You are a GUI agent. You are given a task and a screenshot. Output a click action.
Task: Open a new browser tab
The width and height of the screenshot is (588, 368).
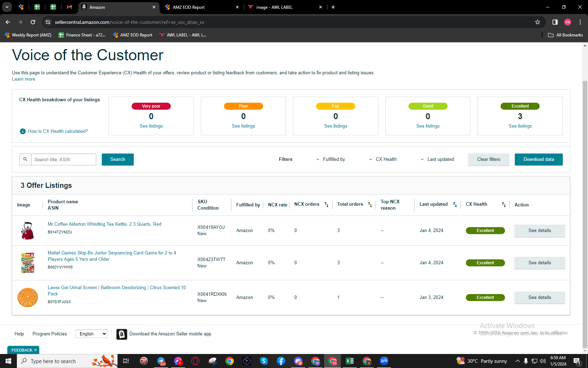pos(333,7)
